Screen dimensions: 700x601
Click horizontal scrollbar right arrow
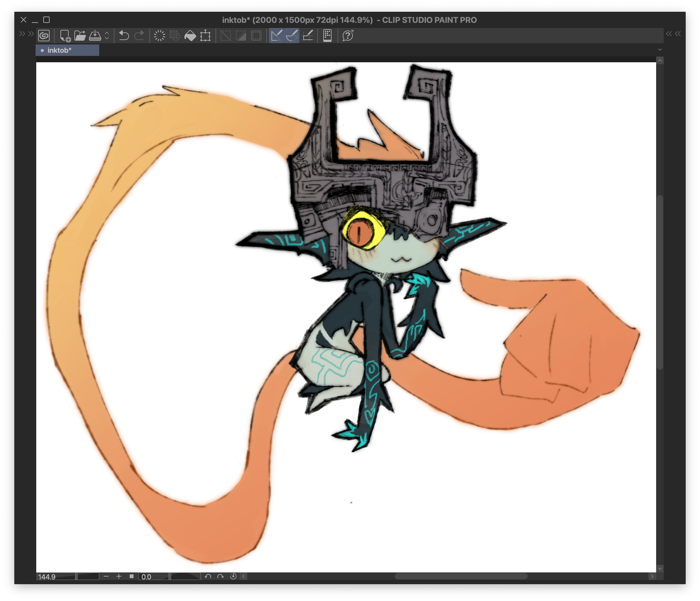(652, 576)
